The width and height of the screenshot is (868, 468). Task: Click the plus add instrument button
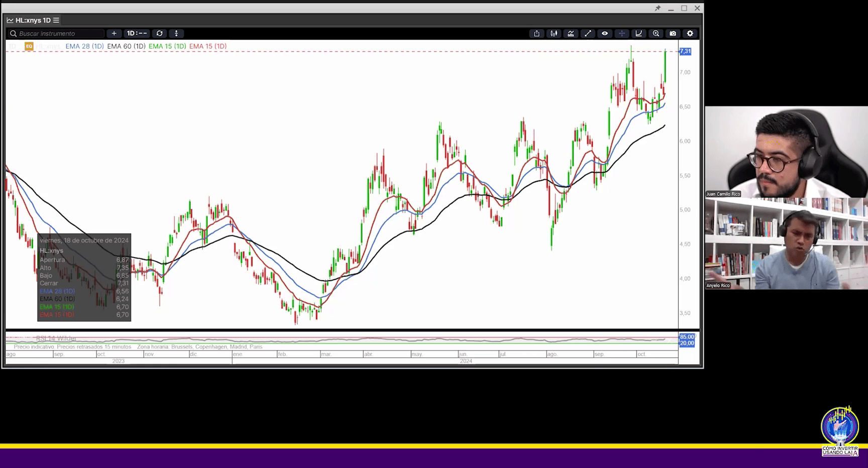coord(114,34)
